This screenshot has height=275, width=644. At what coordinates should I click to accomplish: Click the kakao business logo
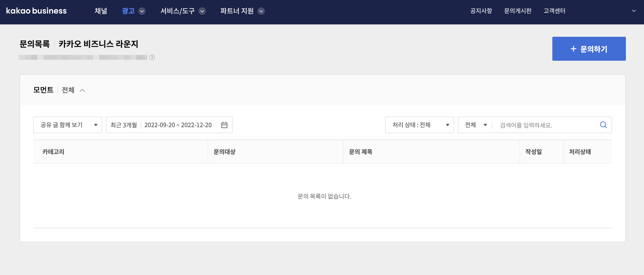[x=36, y=11]
